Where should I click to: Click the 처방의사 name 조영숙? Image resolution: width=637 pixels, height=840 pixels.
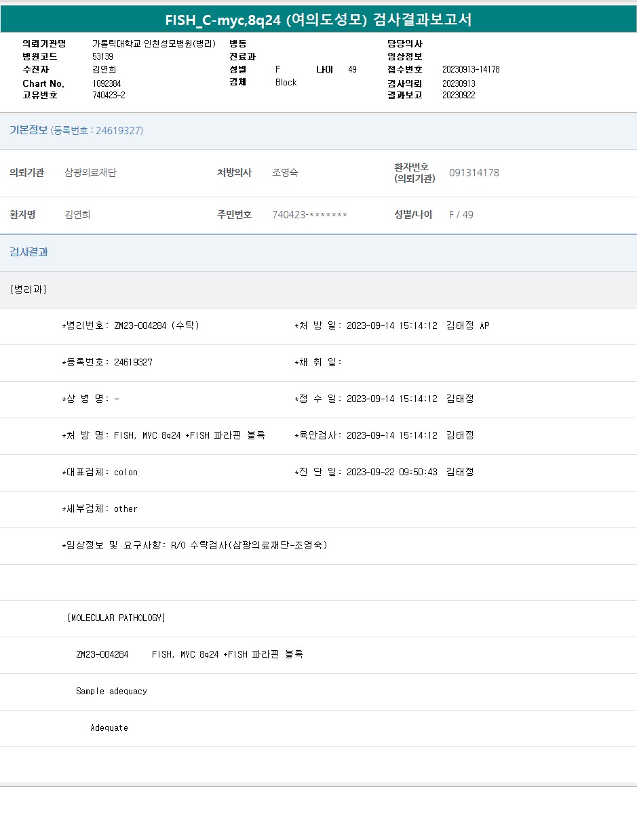(285, 173)
